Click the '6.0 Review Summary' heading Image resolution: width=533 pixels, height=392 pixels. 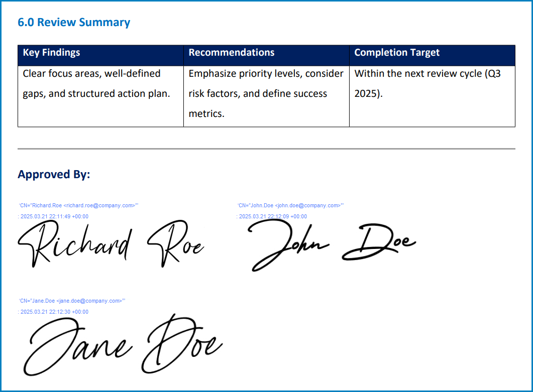click(74, 22)
